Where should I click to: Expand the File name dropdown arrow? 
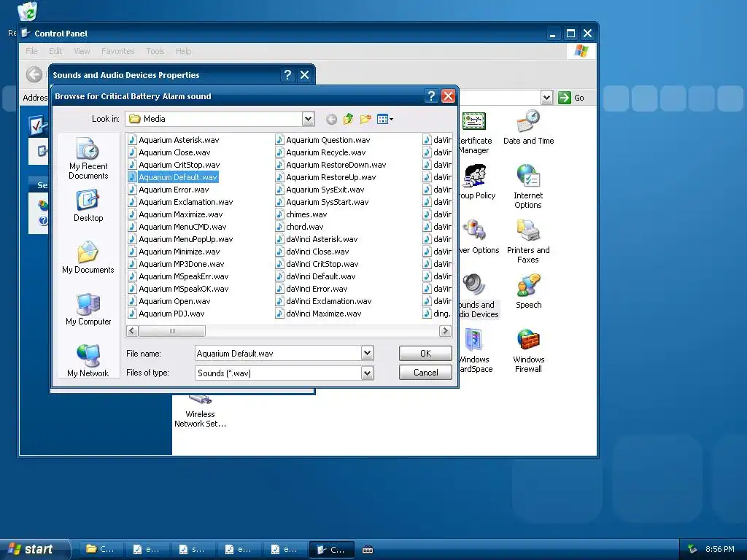click(367, 354)
